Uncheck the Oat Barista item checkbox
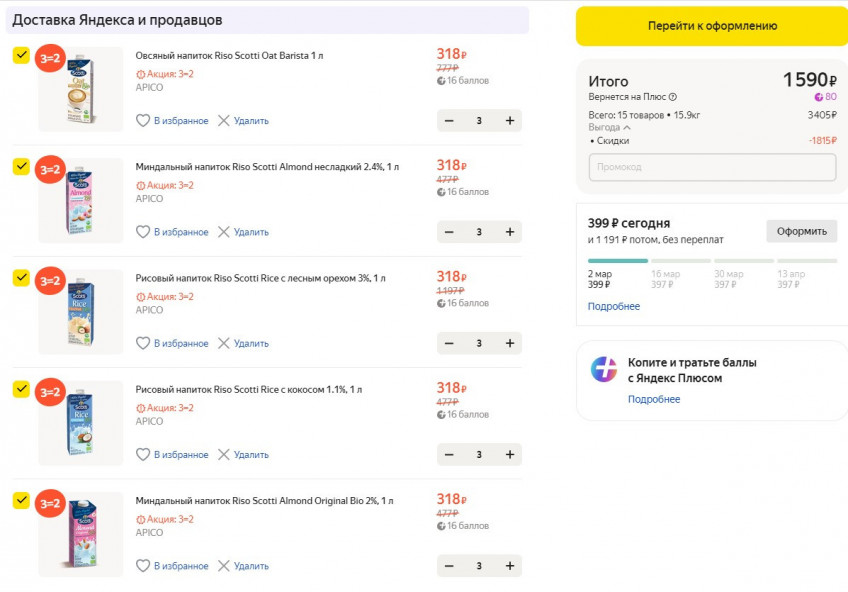The width and height of the screenshot is (848, 592). 20,56
